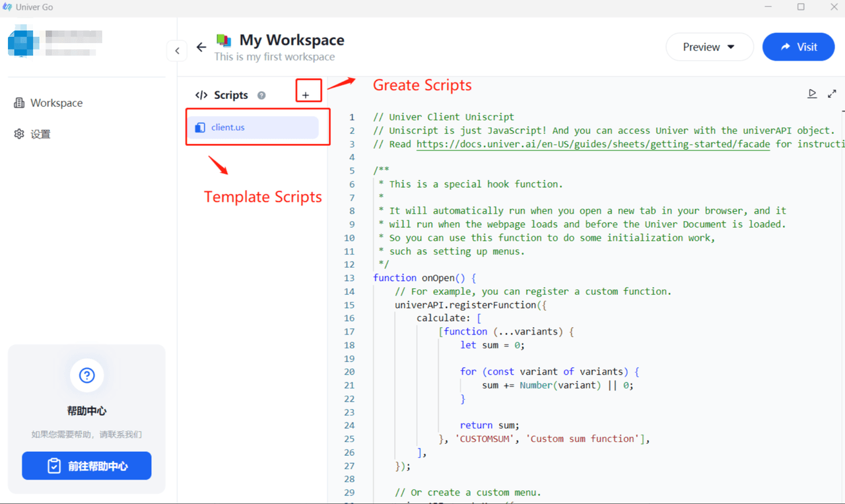Click the My Workspace colorful icon
845x504 pixels.
click(x=224, y=40)
